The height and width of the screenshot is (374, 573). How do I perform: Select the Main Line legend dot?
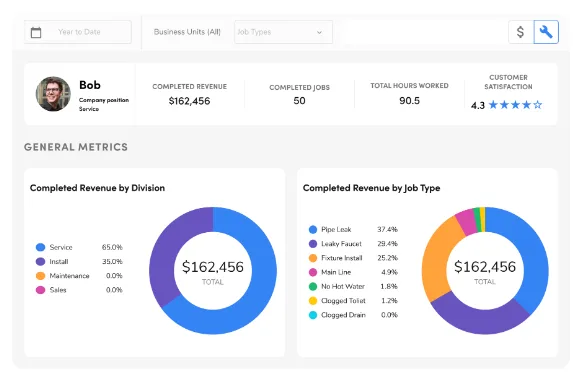point(313,272)
